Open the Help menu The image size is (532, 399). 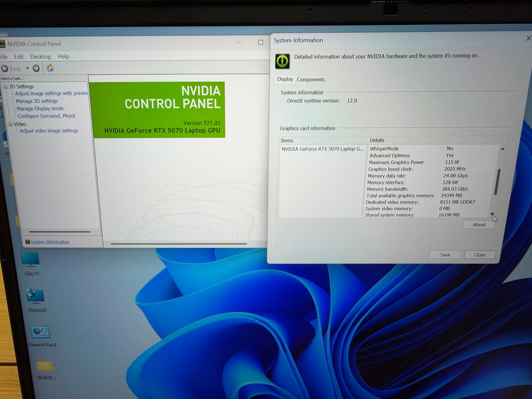[63, 56]
